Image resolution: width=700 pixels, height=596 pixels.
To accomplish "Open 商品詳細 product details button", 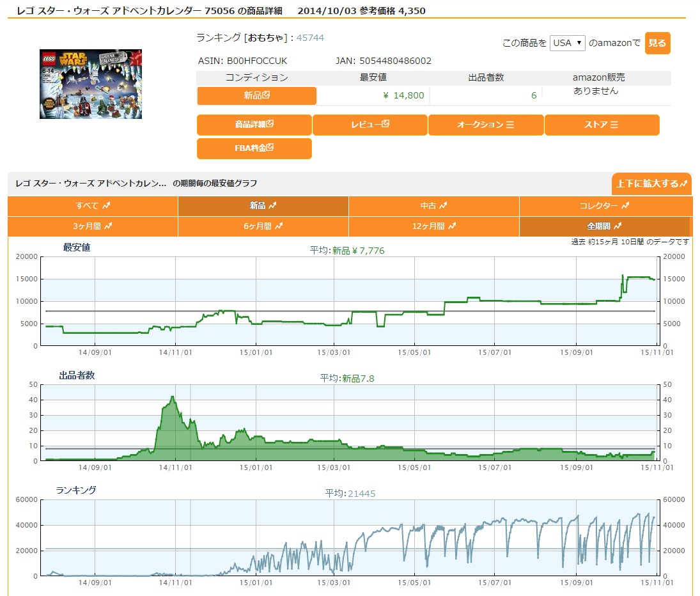I will click(x=254, y=125).
